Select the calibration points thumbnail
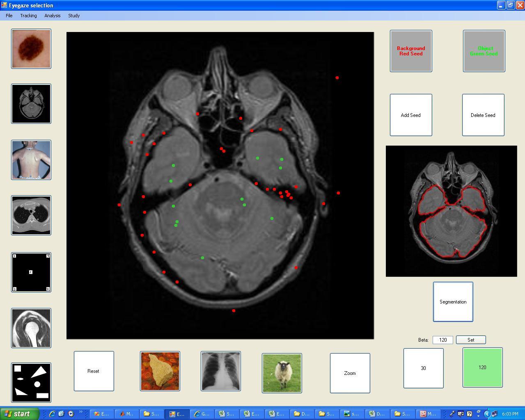This screenshot has width=525, height=420. pyautogui.click(x=31, y=272)
